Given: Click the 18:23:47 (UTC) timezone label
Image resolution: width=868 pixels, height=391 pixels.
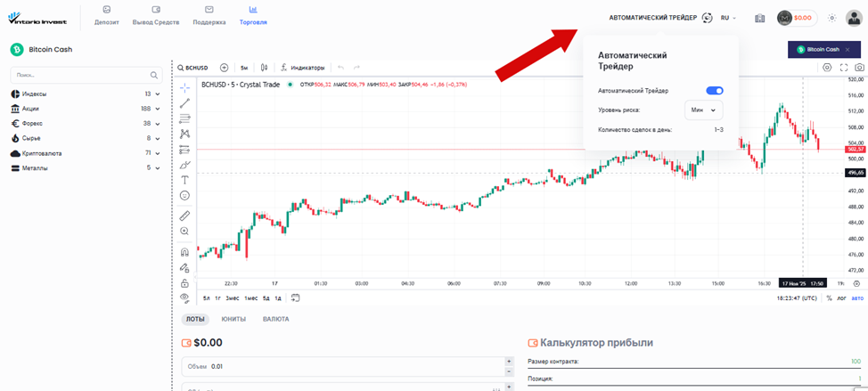Looking at the screenshot, I should click(798, 298).
